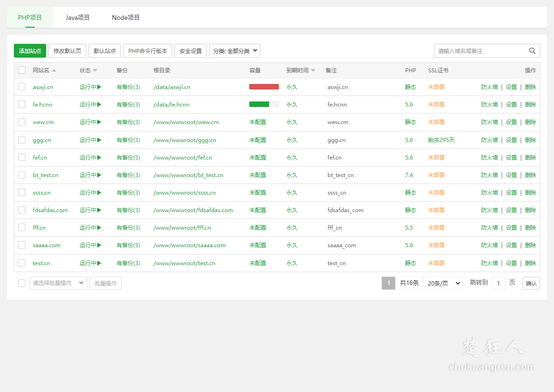Open the 请选择批量操作 dropdown
Screen dimensions: 554x392
click(x=58, y=283)
